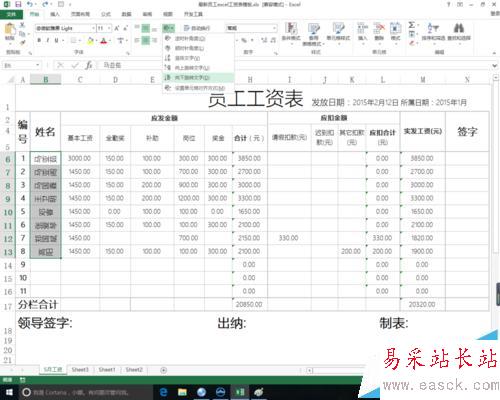This screenshot has height=400, width=500.
Task: Click the Increase Font Size icon
Action: pos(117,28)
